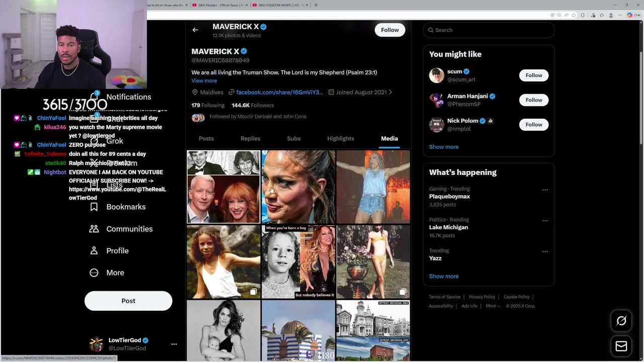The image size is (644, 362).
Task: Open more options for Yazz trend
Action: [x=545, y=251]
